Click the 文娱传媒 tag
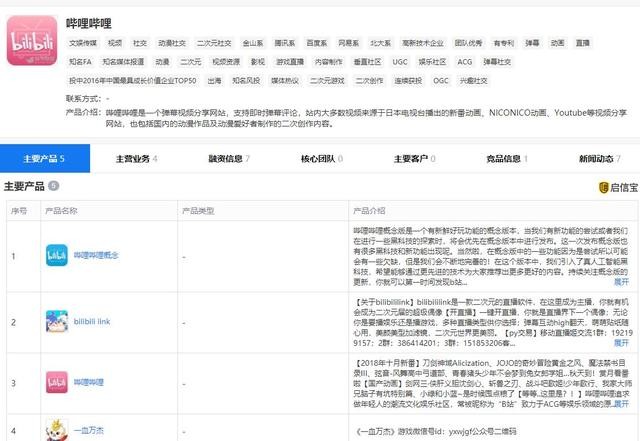The width and height of the screenshot is (640, 441). click(x=83, y=43)
